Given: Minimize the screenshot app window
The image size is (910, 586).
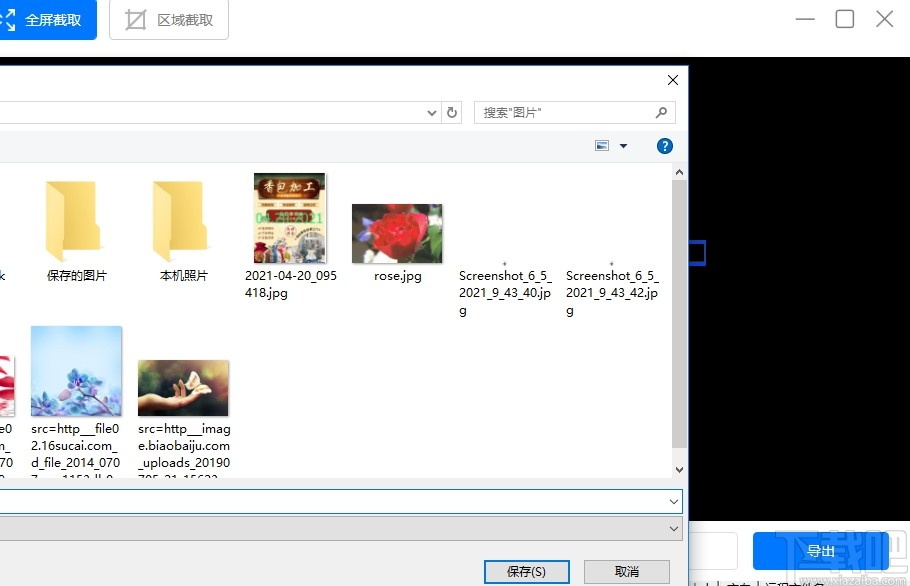Looking at the screenshot, I should coord(805,19).
